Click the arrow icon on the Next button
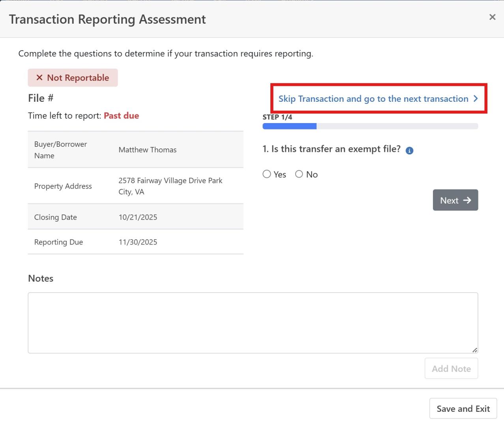 [467, 200]
